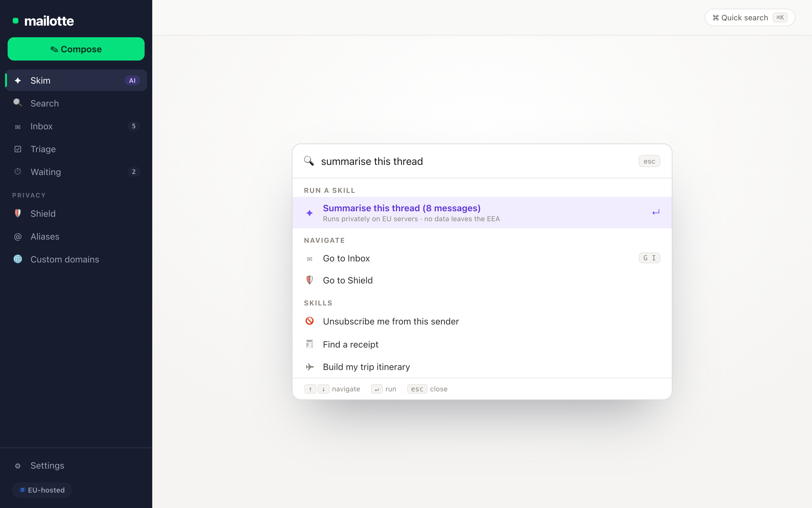Open Settings at sidebar bottom
Viewport: 812px width, 508px height.
76,465
